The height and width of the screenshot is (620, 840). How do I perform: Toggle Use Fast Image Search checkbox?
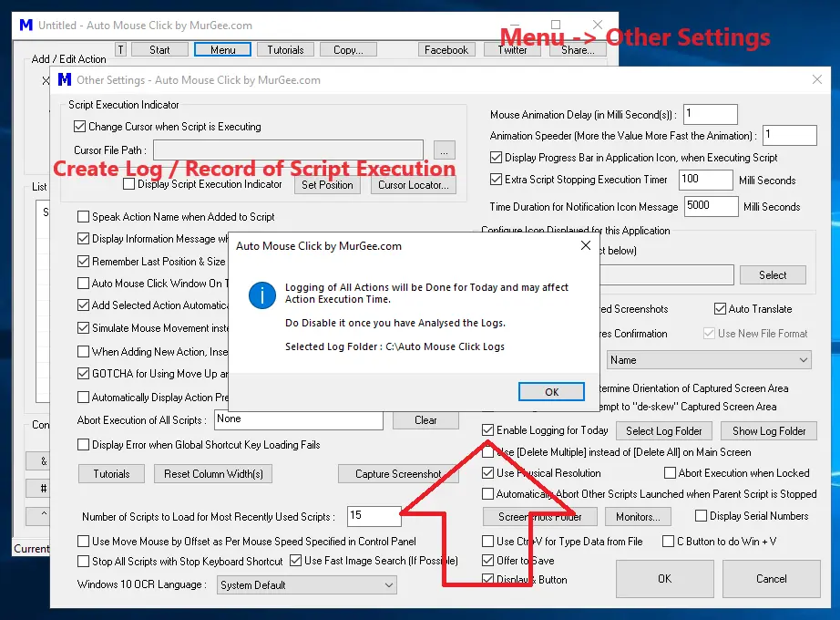point(295,561)
